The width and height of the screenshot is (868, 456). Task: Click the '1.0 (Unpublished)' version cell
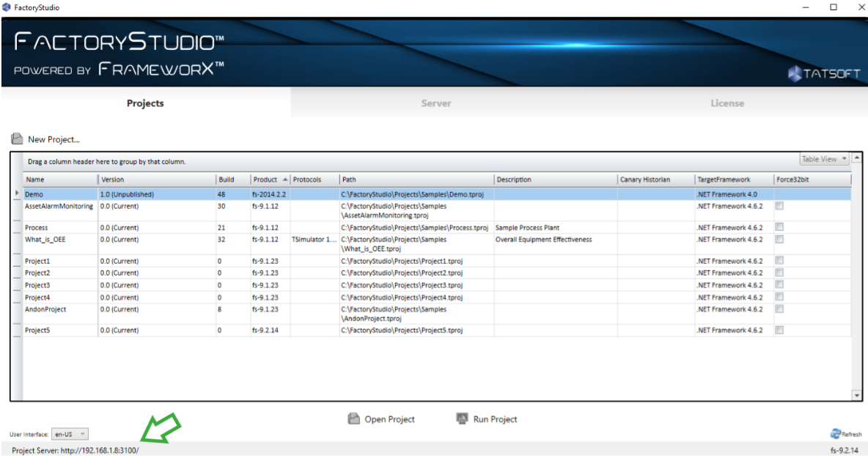tap(157, 194)
